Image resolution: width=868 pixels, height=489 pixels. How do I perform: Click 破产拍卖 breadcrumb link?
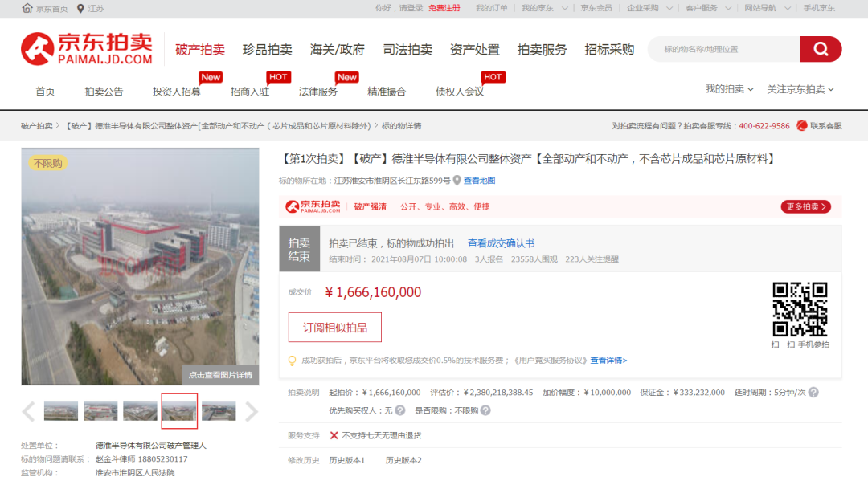(36, 126)
